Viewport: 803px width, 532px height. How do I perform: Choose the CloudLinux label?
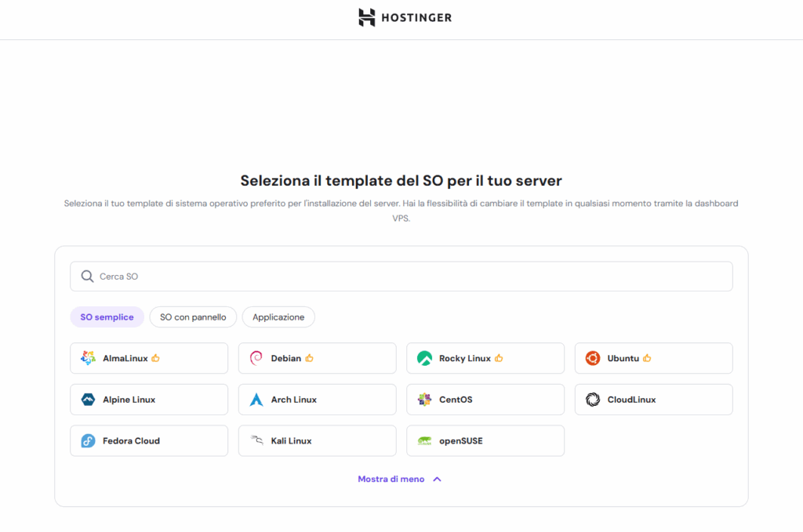(x=631, y=400)
